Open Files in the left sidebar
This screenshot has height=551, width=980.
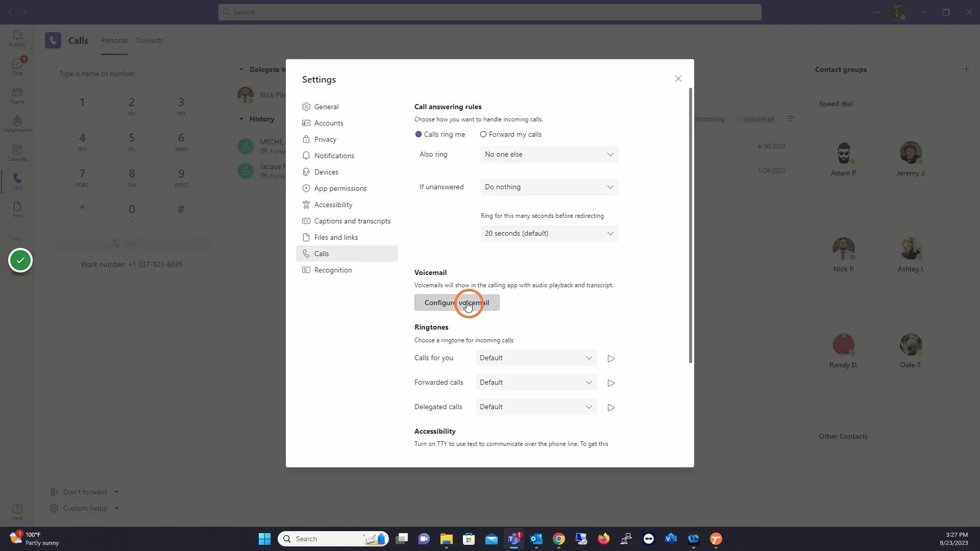17,209
